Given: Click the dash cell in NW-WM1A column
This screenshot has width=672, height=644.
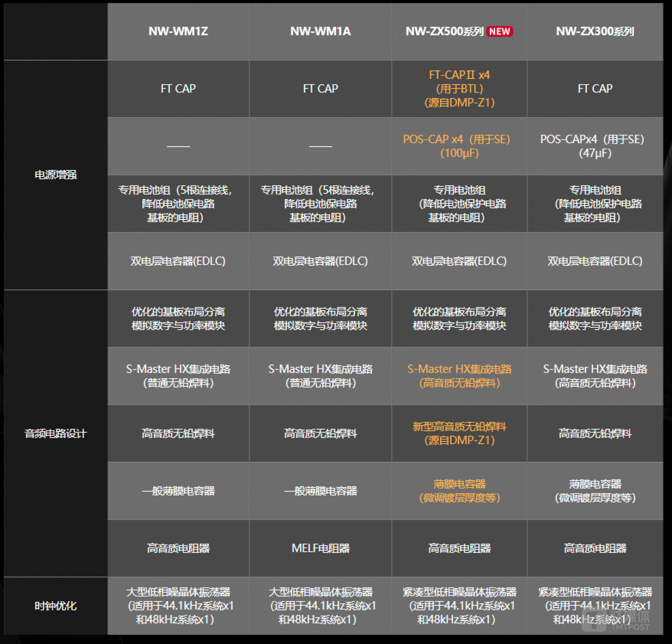Looking at the screenshot, I should [321, 146].
